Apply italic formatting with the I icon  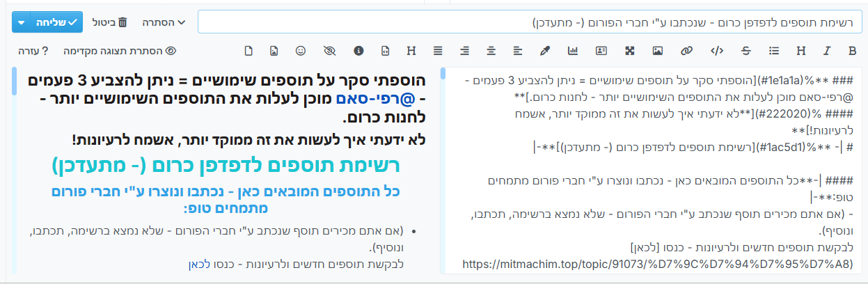pyautogui.click(x=827, y=50)
